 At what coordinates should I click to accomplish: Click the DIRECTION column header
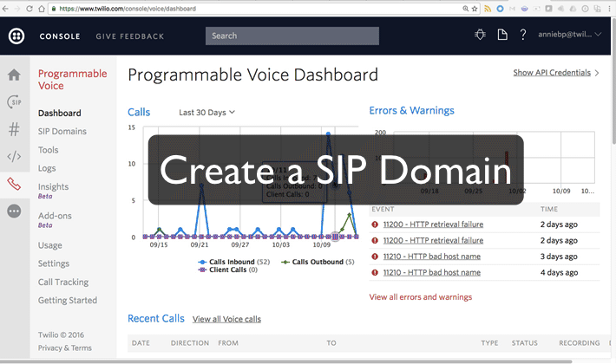(x=190, y=343)
